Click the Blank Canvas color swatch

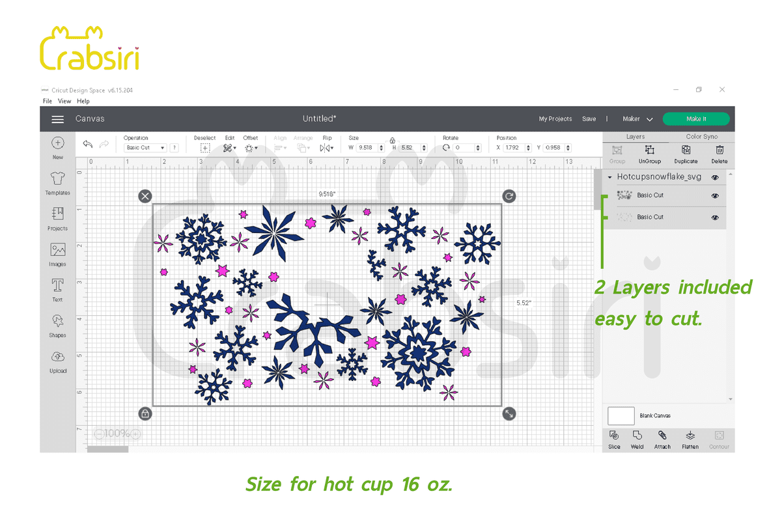click(x=621, y=415)
